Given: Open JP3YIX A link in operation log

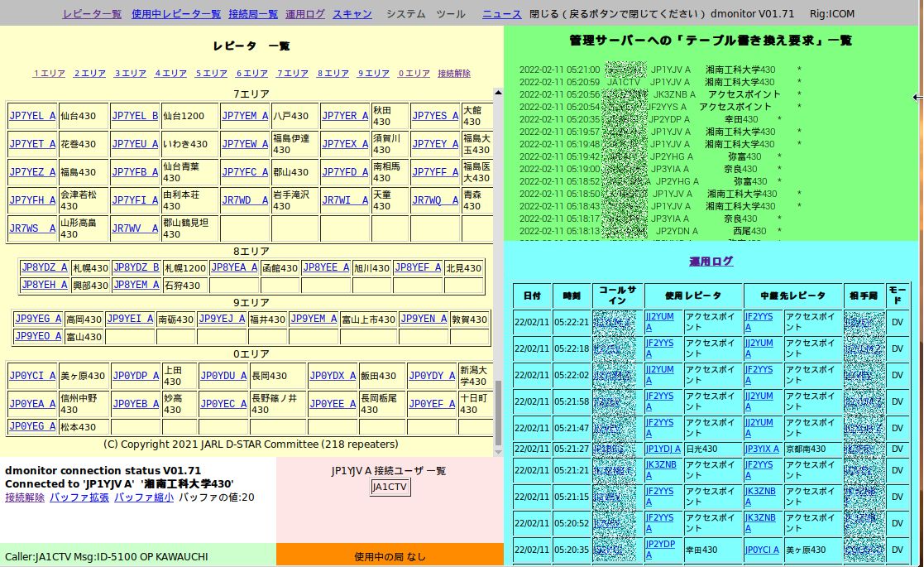Looking at the screenshot, I should (762, 449).
